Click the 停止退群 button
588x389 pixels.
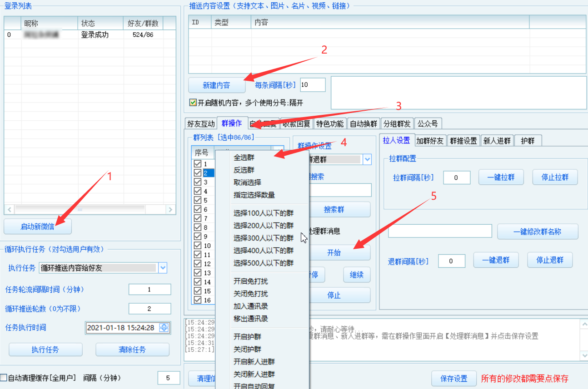(550, 260)
